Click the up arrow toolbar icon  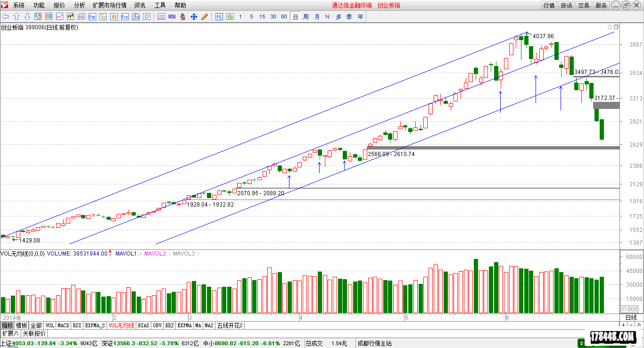pyautogui.click(x=17, y=17)
